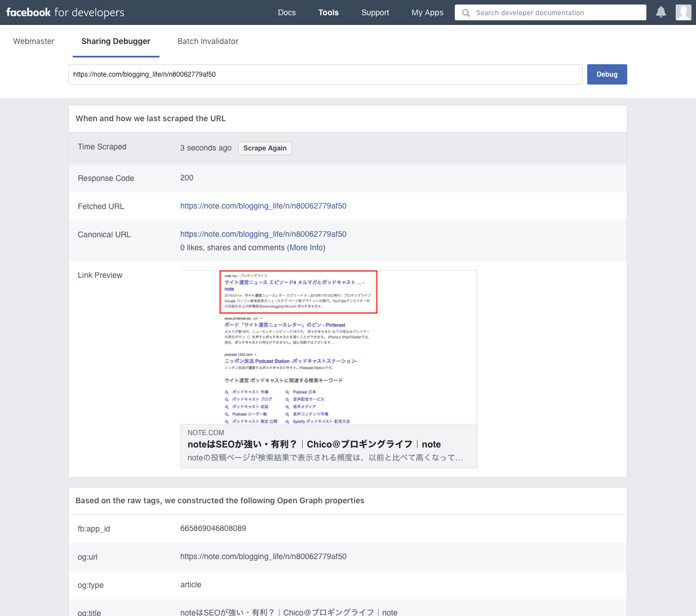Open the Docs menu
The height and width of the screenshot is (616, 696).
click(287, 12)
